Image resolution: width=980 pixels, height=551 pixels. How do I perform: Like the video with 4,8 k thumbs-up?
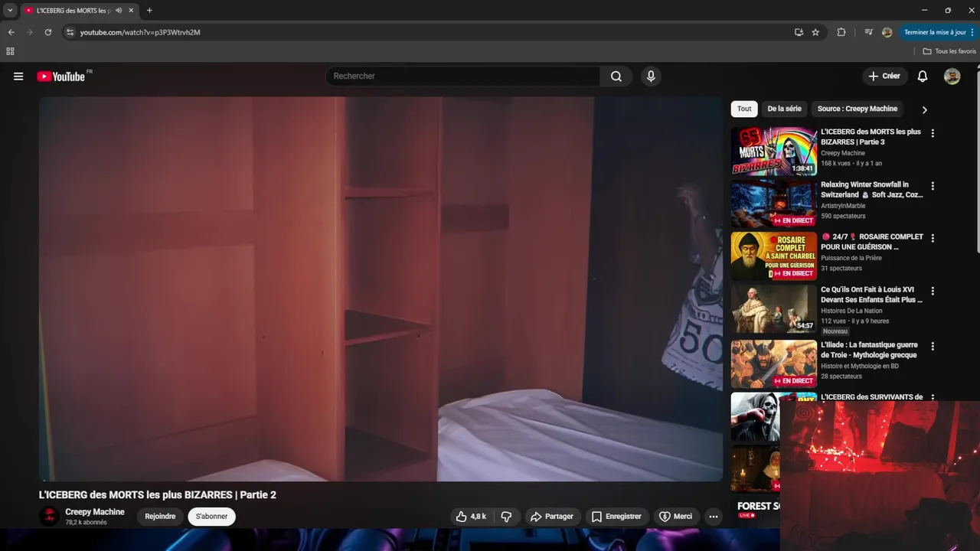pyautogui.click(x=471, y=517)
